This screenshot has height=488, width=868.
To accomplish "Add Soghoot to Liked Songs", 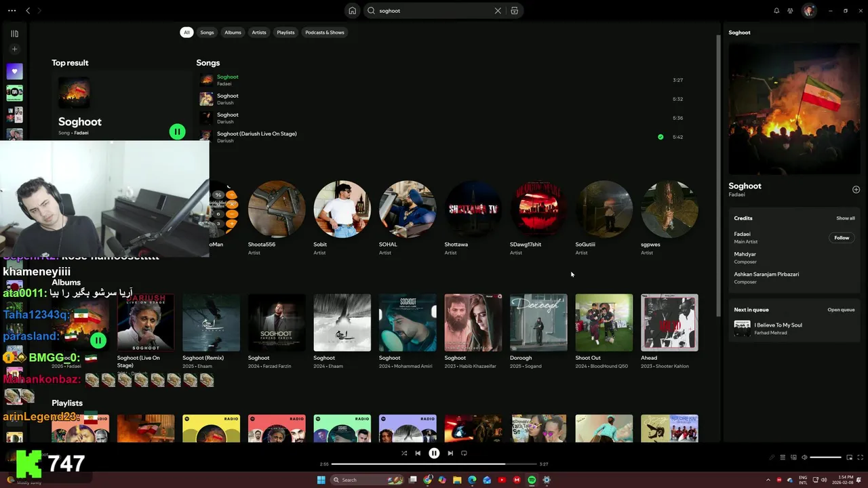I will coord(856,190).
